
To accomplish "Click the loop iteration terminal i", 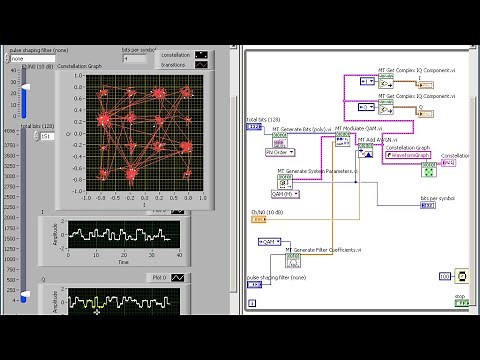I will [x=252, y=303].
